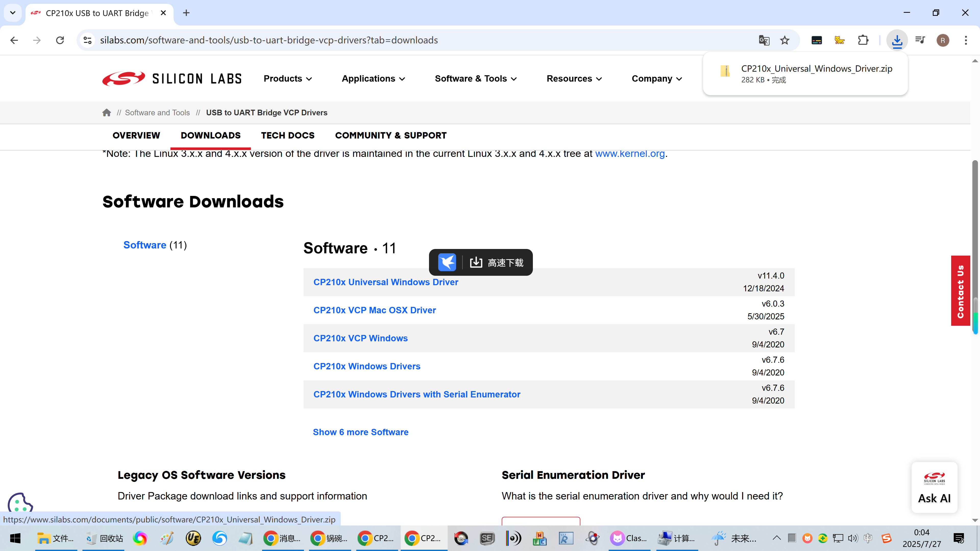
Task: Toggle Chinese input method 中 indicator
Action: [x=868, y=538]
